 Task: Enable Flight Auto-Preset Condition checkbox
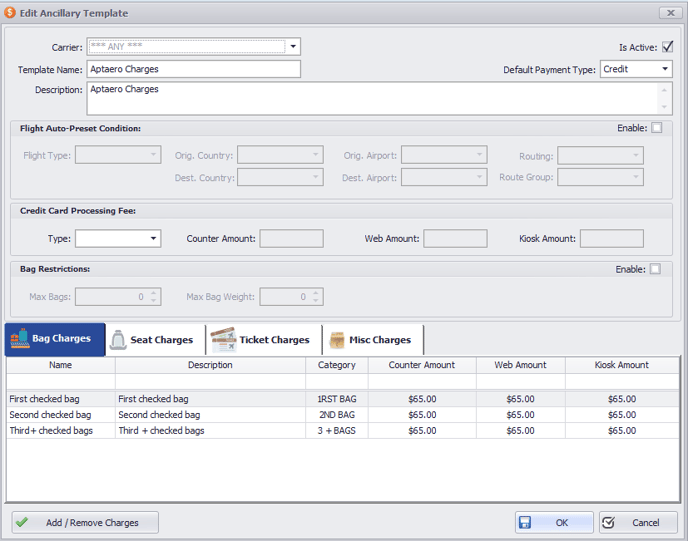[656, 128]
